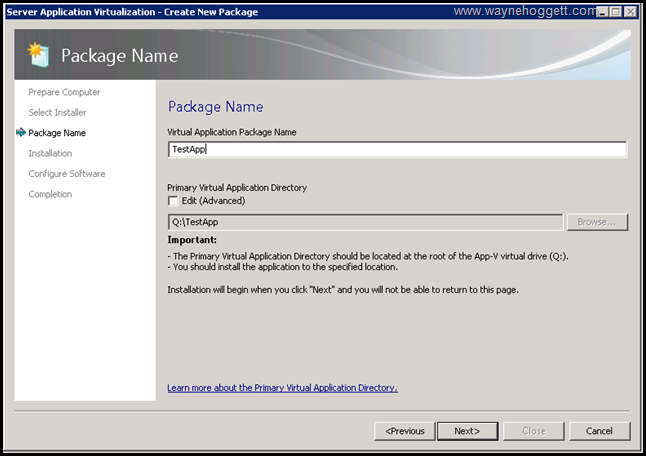Go back with the Previous button
Viewport: 646px width, 456px height.
click(x=404, y=431)
